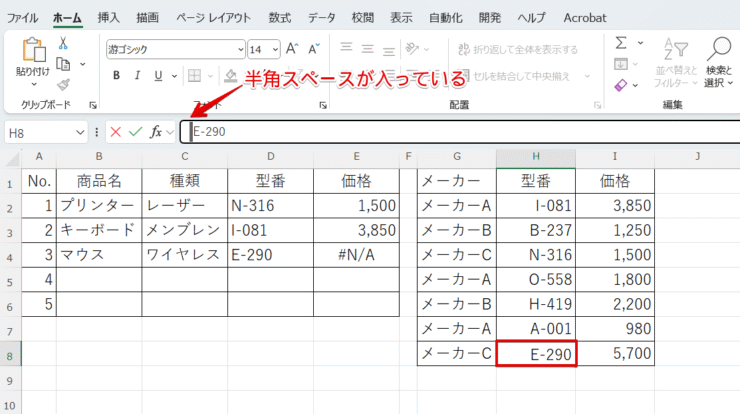The image size is (740, 414).
Task: Click the Copy icon in clipboard group
Action: [x=63, y=64]
